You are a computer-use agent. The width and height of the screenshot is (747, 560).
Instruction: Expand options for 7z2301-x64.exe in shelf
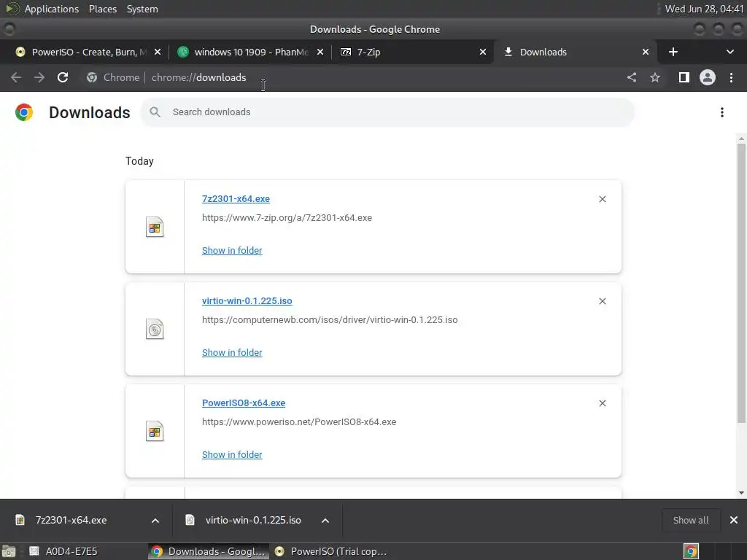(155, 521)
